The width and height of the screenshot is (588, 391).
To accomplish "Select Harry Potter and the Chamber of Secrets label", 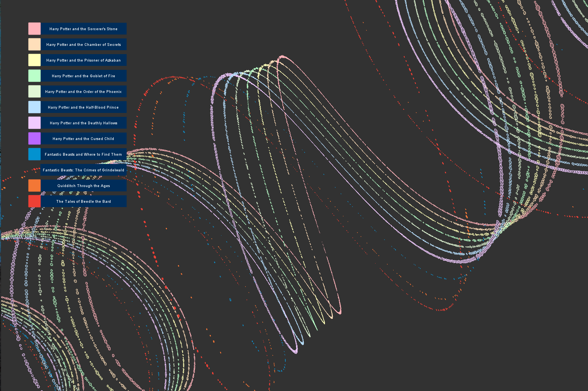I will (x=83, y=44).
